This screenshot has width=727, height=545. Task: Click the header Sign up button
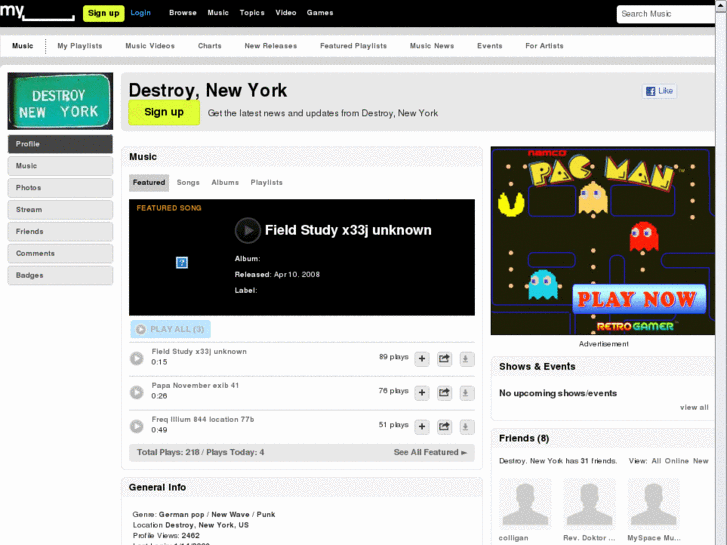coord(103,13)
